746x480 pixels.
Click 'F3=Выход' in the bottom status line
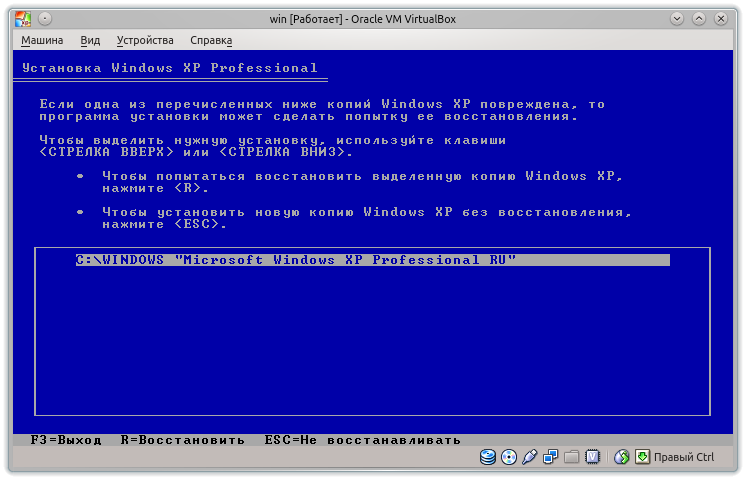click(x=66, y=440)
